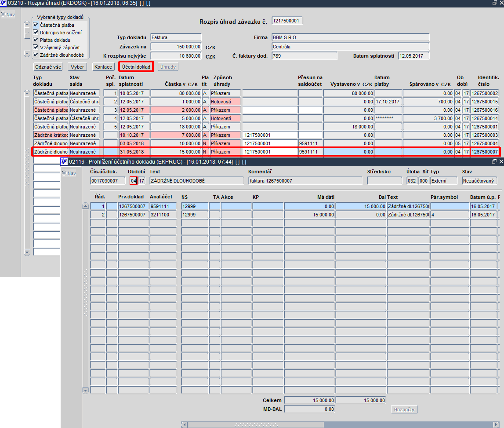Click the horizontal scrollbar right arrow
The width and height of the screenshot is (504, 428).
496,425
